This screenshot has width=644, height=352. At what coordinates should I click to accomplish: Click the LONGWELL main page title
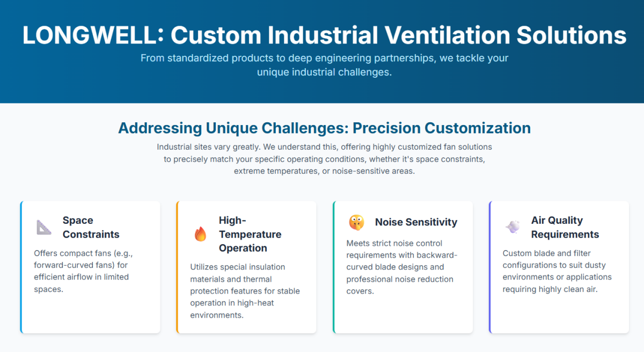(x=324, y=35)
